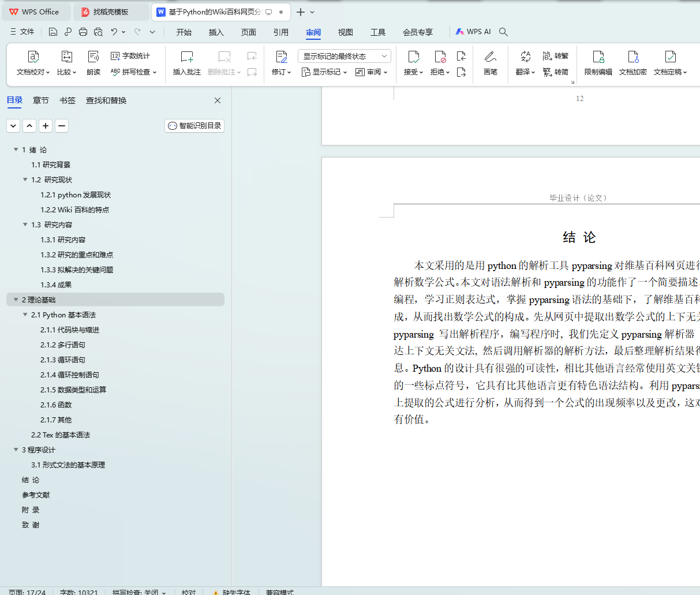Click 智能识别目录 button
The height and width of the screenshot is (595, 700).
click(194, 126)
